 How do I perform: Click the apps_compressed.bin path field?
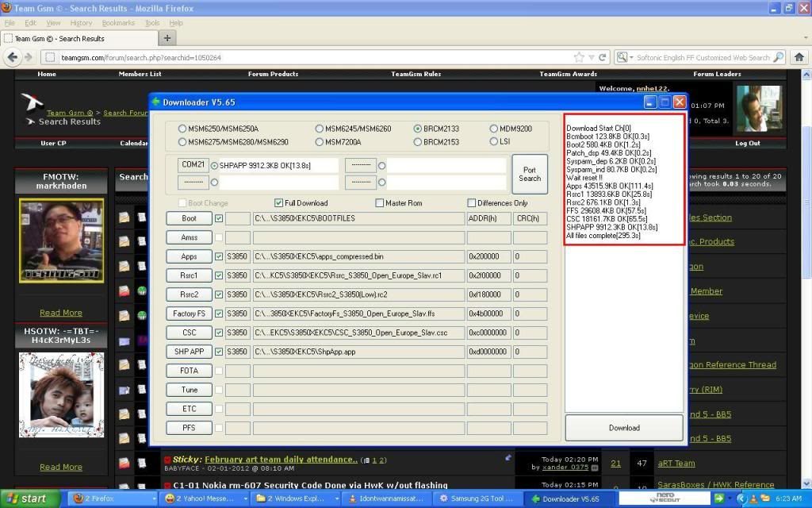click(358, 256)
